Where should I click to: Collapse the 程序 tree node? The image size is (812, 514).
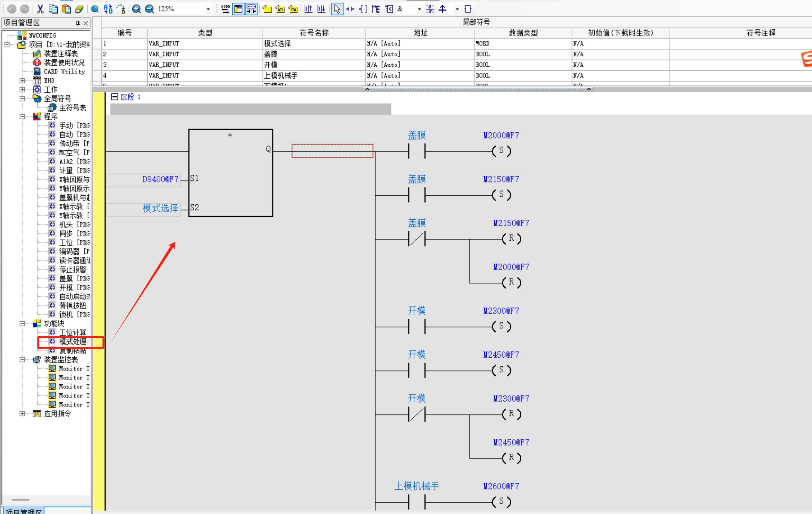22,117
